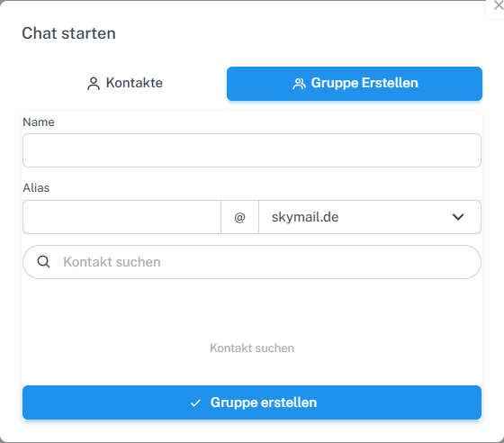Focus the Name input field

tap(252, 150)
